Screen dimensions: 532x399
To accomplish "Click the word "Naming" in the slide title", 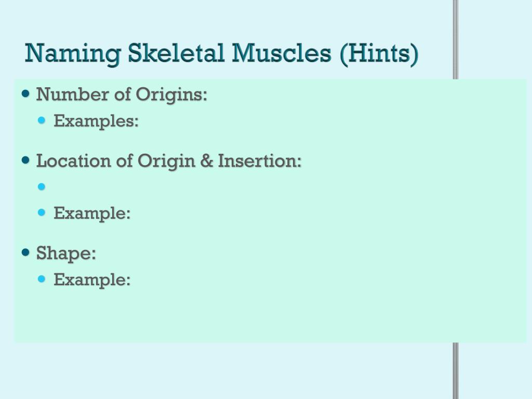I will point(73,54).
